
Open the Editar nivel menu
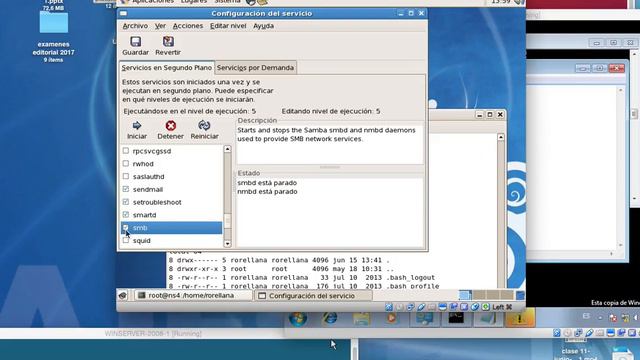(x=228, y=26)
